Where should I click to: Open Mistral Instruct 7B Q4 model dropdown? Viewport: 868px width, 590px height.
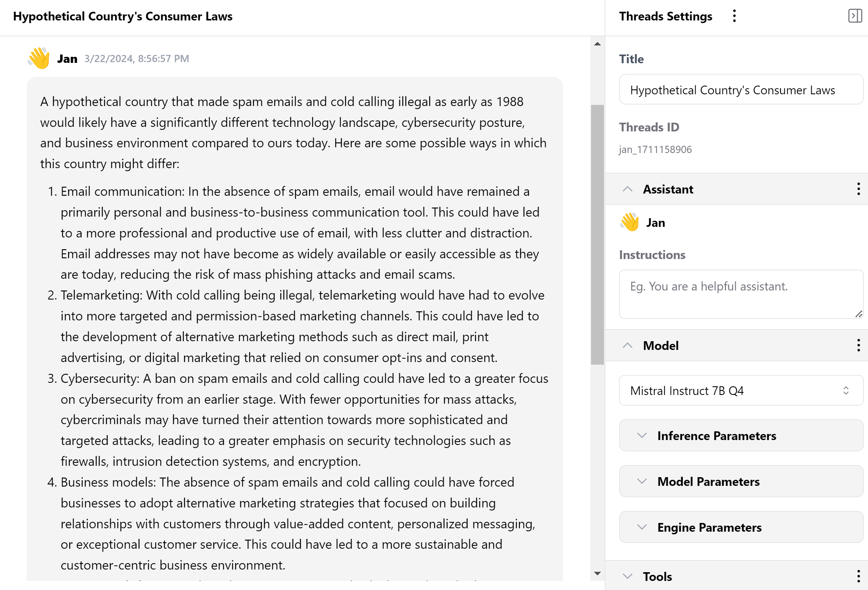[x=741, y=390]
